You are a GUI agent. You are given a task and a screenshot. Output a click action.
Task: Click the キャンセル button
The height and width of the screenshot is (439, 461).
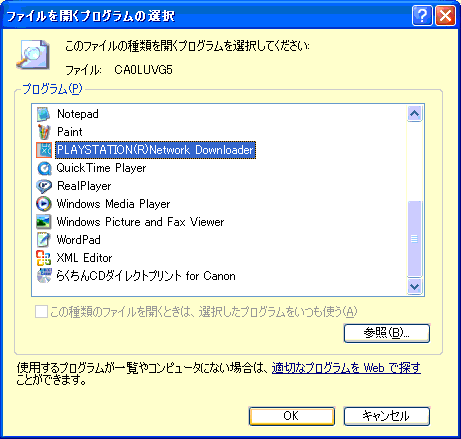click(x=387, y=416)
